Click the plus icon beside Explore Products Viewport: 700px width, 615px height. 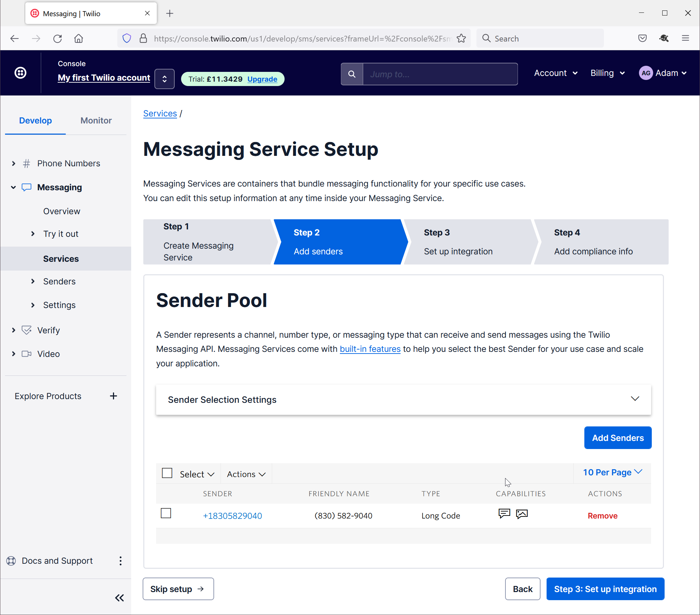pos(113,396)
